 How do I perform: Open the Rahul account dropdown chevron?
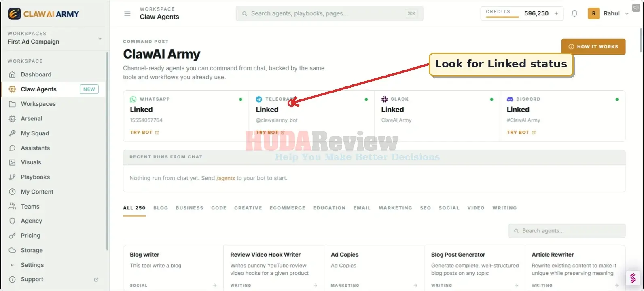tap(627, 13)
